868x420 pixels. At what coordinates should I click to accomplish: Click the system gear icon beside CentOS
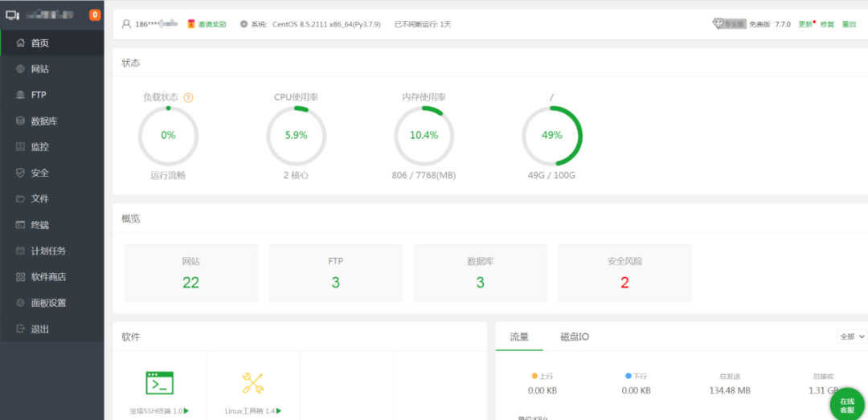tap(244, 24)
